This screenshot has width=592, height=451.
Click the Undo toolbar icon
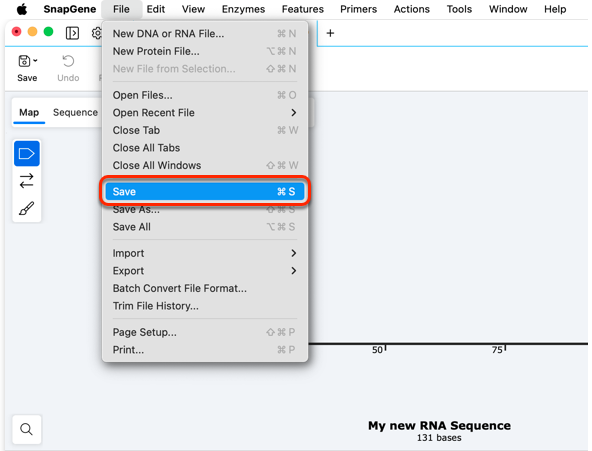click(68, 61)
